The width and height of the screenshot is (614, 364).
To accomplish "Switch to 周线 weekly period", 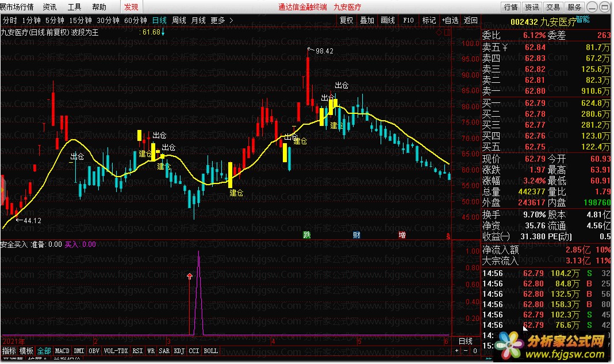I will click(179, 20).
